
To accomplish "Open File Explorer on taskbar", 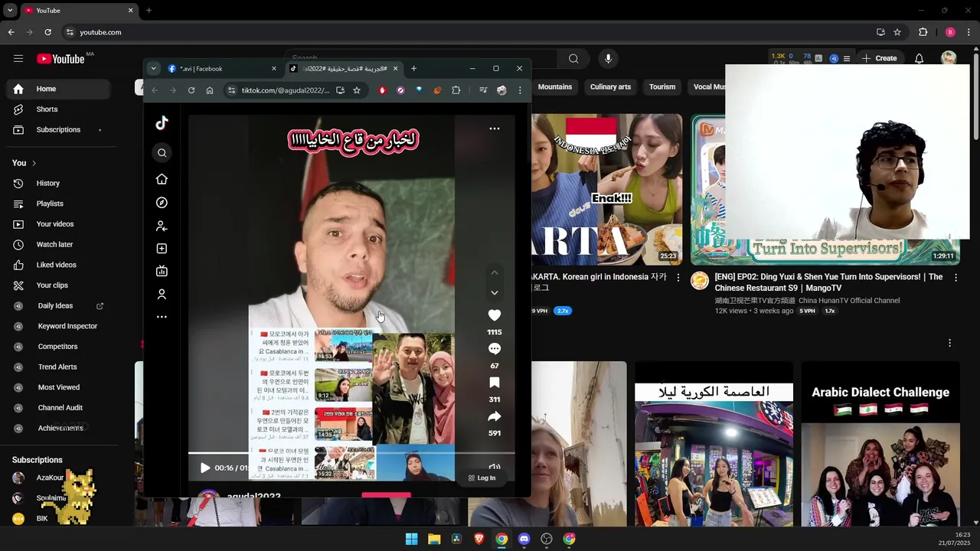I will (x=434, y=539).
